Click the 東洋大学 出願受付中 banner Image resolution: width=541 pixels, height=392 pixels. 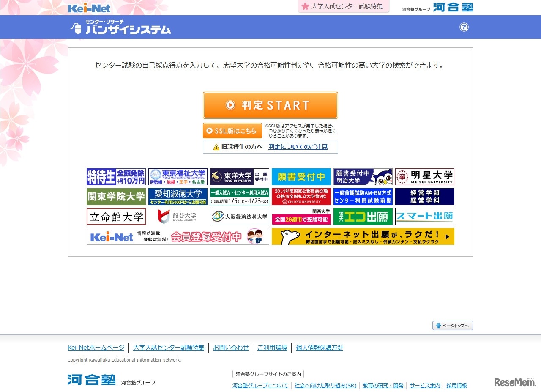[239, 177]
